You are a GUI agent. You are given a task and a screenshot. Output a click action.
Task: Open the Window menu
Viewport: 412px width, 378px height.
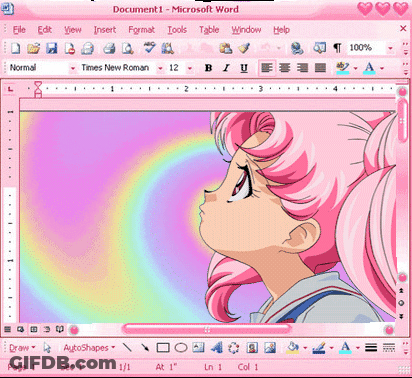pyautogui.click(x=246, y=30)
